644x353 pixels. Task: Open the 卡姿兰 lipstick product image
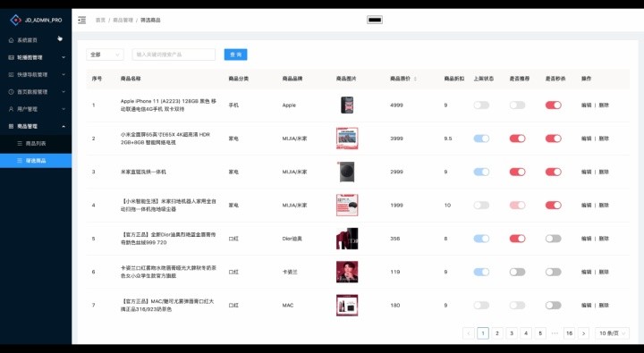tap(347, 272)
